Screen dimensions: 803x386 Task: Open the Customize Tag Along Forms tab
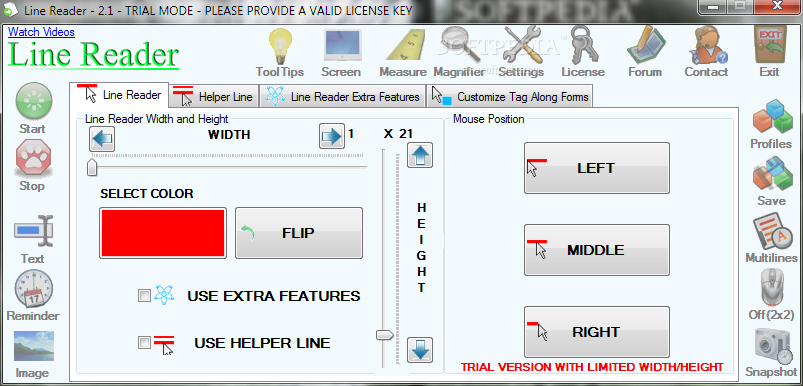pos(510,97)
